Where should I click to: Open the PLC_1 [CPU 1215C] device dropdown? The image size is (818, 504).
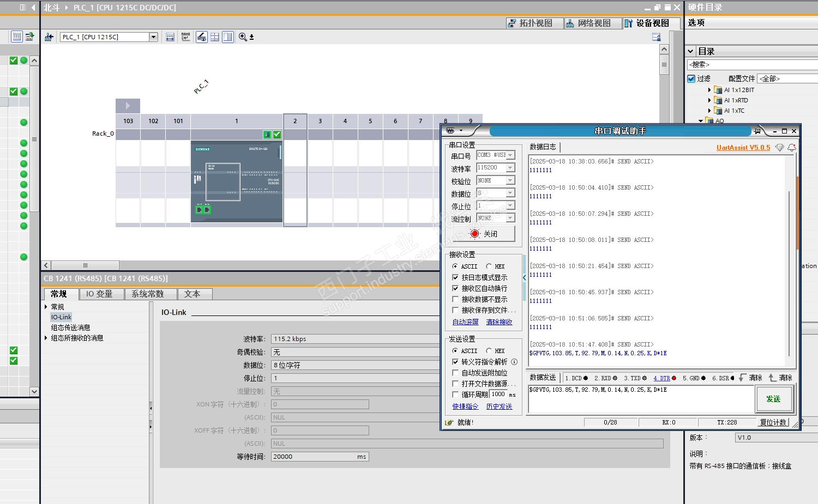point(154,37)
